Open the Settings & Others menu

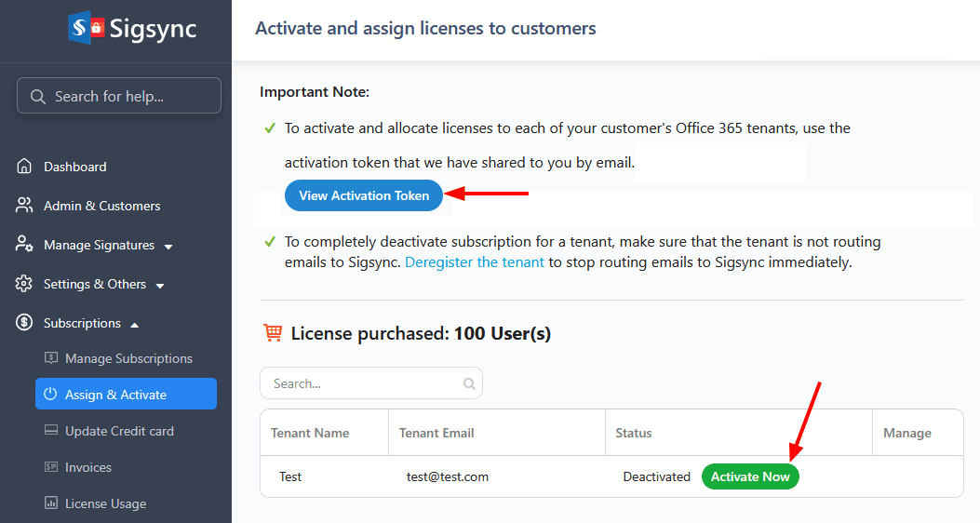click(95, 284)
